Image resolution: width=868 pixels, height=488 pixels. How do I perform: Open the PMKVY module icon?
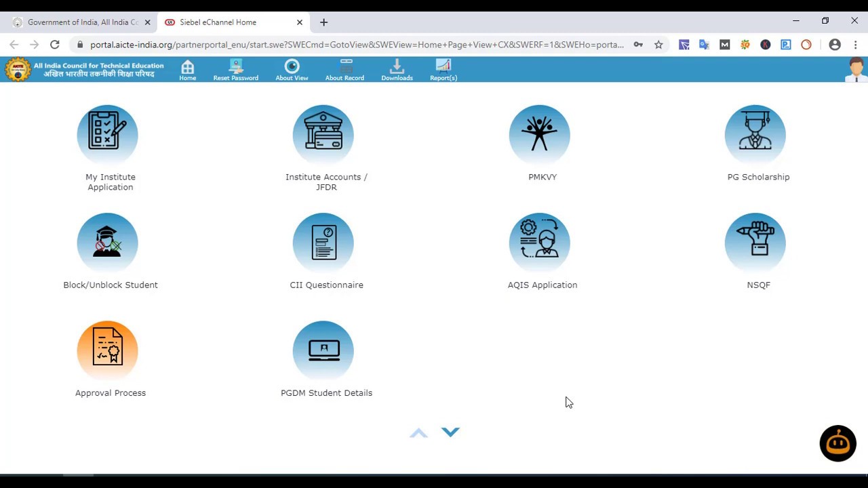tap(539, 135)
